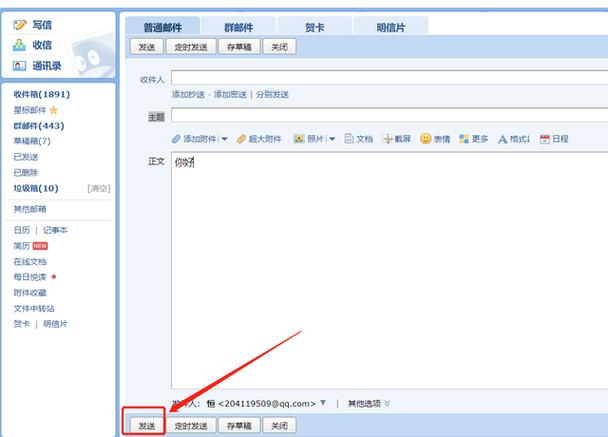608x437 pixels.
Task: Open the 记事本 notepad link
Action: tap(55, 230)
